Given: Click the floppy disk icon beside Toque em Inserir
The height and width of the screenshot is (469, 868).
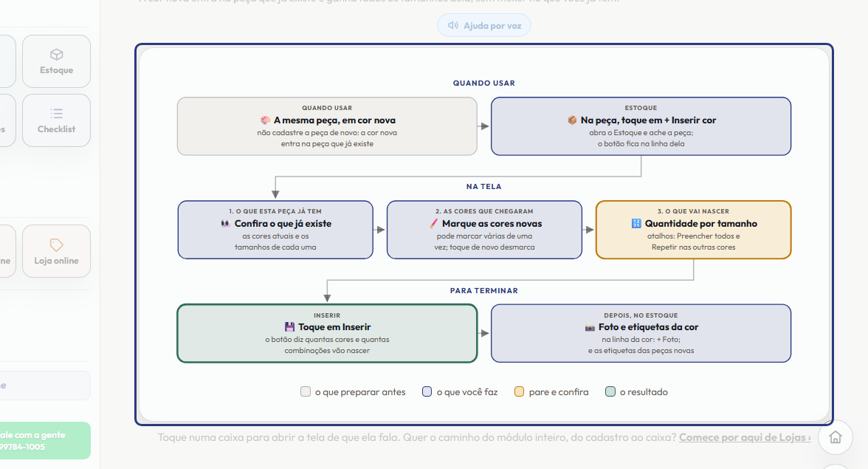Looking at the screenshot, I should (x=289, y=326).
